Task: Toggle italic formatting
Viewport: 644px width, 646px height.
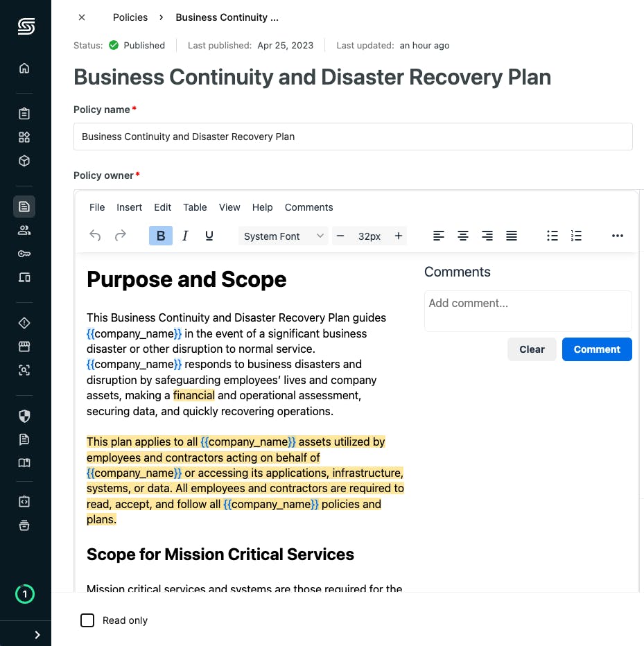Action: [185, 236]
